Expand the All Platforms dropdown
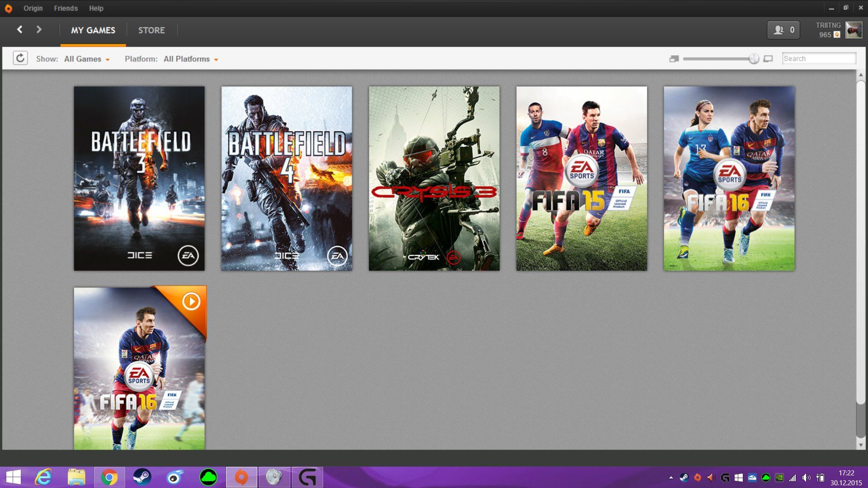Image resolution: width=868 pixels, height=488 pixels. 191,59
